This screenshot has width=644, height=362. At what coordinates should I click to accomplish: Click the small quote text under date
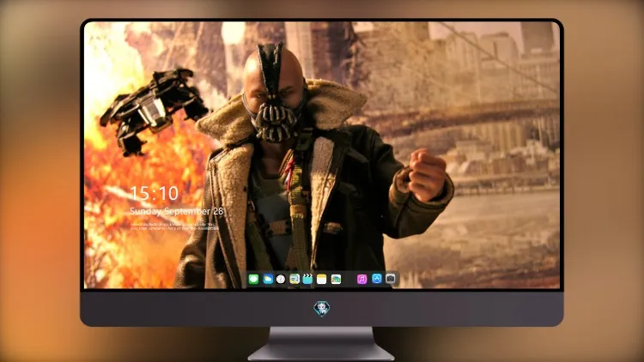(x=174, y=226)
